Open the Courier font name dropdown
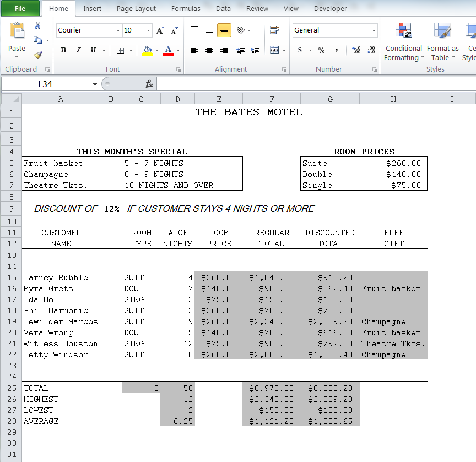 (x=118, y=30)
